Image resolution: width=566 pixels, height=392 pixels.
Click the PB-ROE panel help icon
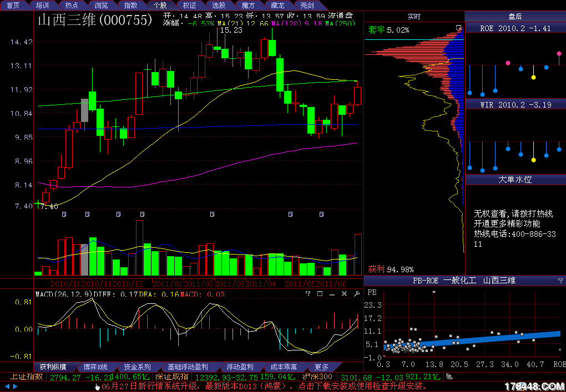[560, 281]
